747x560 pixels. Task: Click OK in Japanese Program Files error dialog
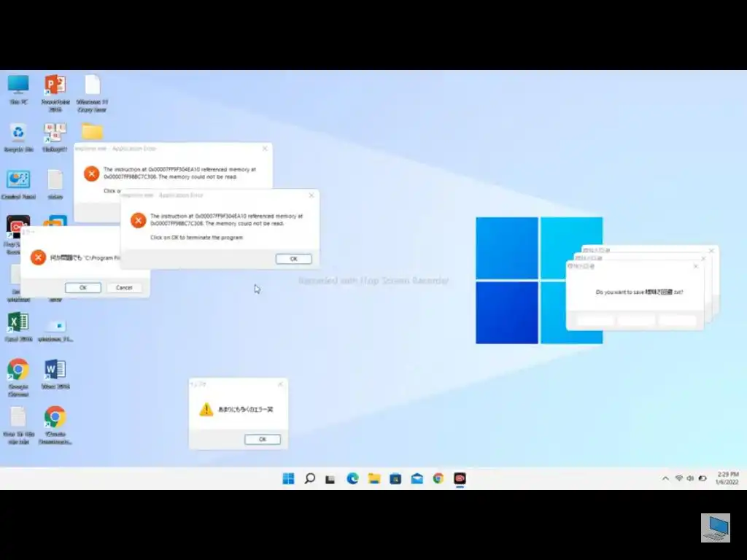[83, 287]
